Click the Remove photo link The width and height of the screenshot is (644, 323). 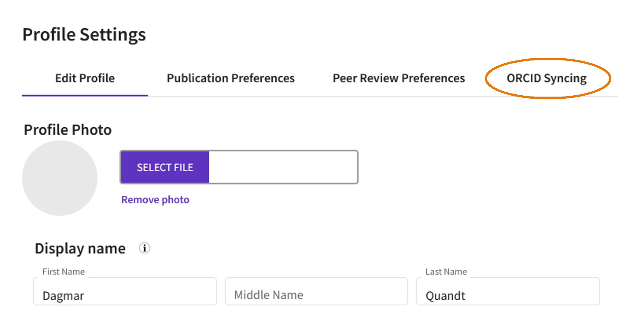tap(155, 200)
